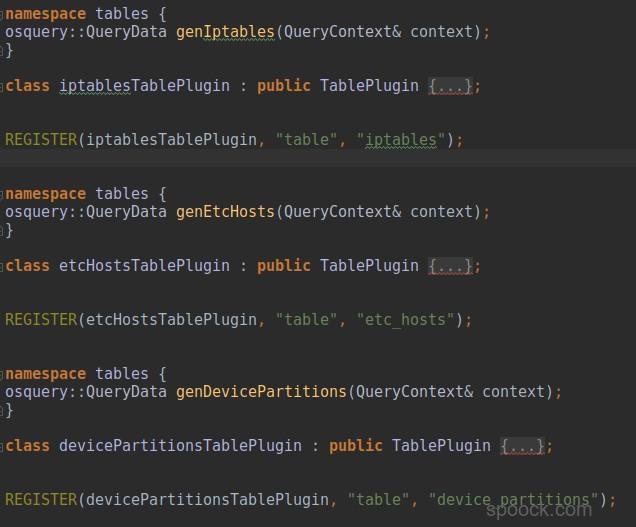This screenshot has width=636, height=527.
Task: Select "device_partitions" string in REGISTER call
Action: (514, 500)
